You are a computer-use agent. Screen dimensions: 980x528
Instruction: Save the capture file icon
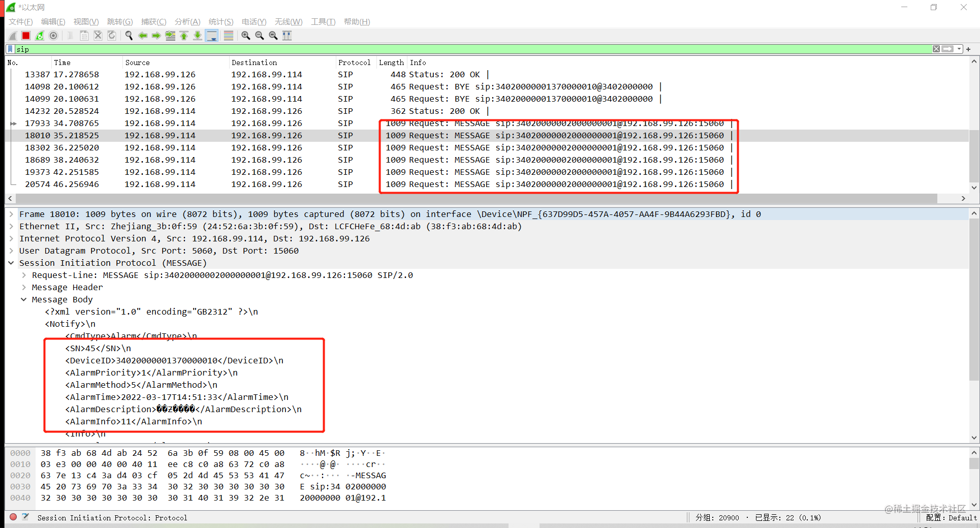coord(84,36)
